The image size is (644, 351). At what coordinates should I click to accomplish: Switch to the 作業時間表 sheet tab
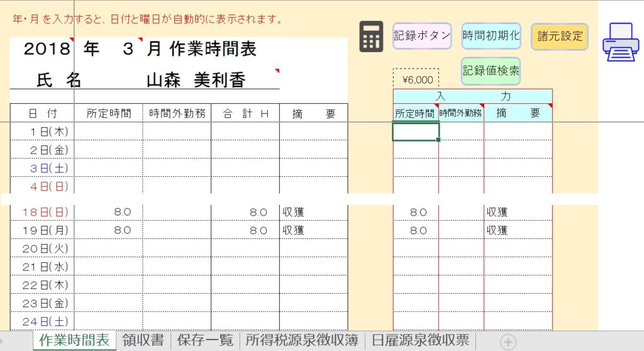coord(74,340)
